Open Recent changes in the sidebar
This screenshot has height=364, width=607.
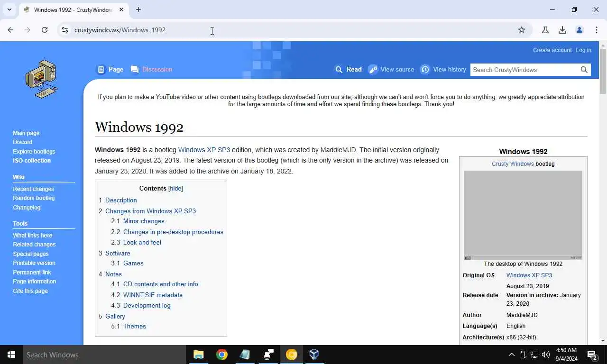(34, 189)
